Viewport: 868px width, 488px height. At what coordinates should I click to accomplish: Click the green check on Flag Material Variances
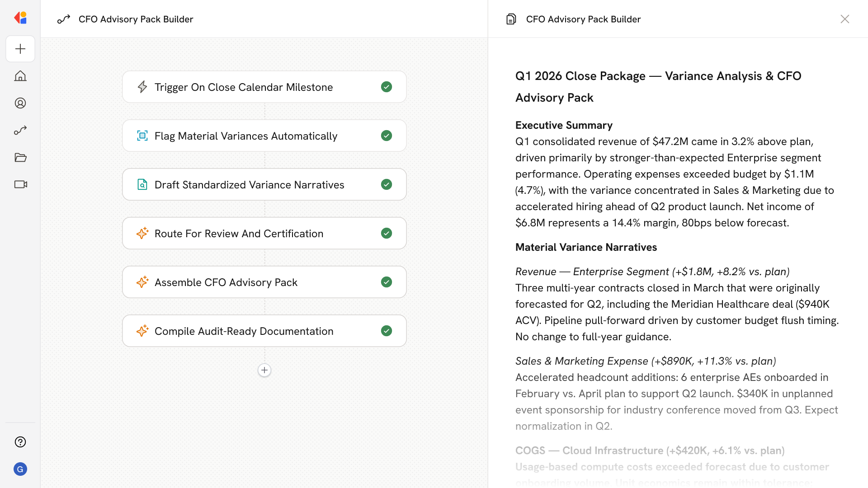[386, 136]
